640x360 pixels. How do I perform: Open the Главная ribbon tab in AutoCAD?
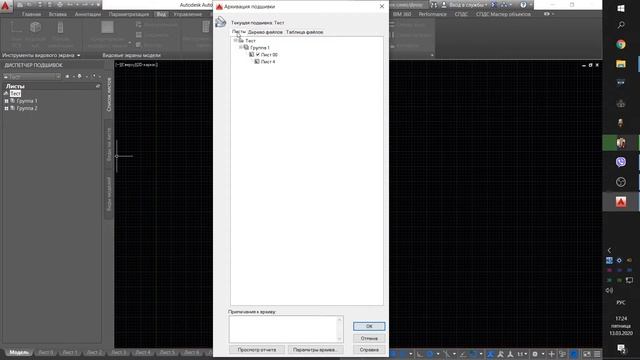(x=31, y=14)
